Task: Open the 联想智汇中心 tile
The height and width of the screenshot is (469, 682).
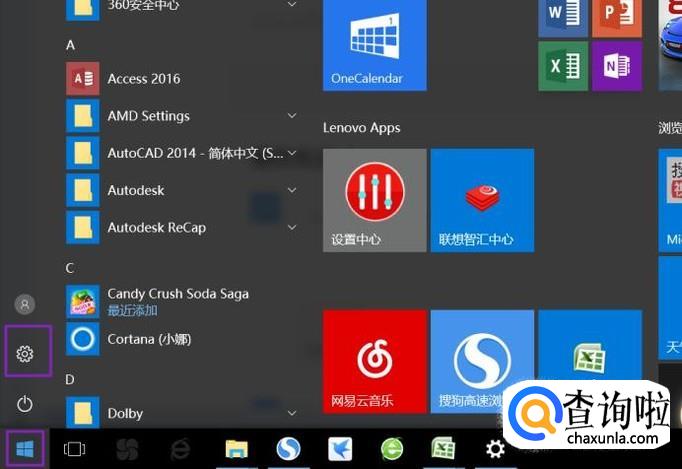Action: [x=482, y=200]
